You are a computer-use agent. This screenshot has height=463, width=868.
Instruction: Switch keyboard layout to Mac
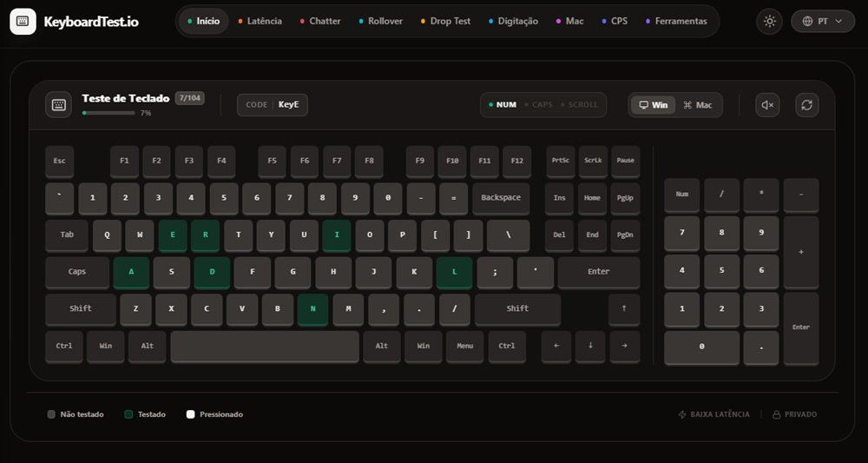[698, 105]
